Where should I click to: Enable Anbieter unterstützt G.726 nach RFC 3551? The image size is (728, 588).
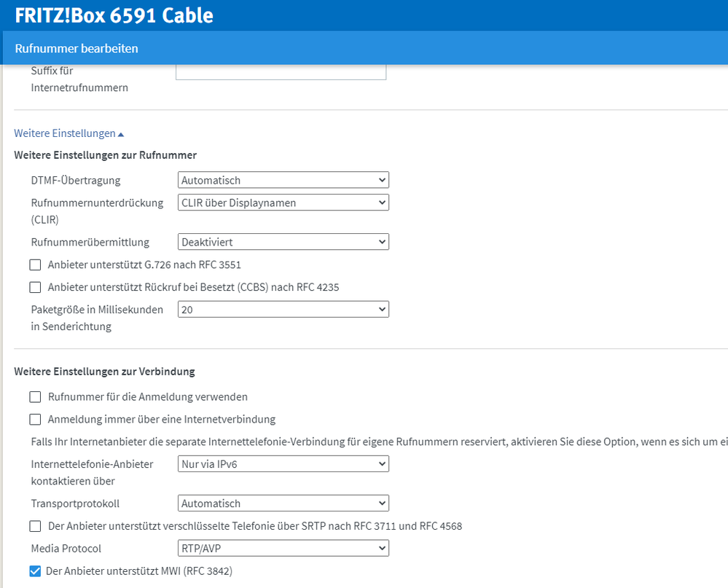point(35,264)
